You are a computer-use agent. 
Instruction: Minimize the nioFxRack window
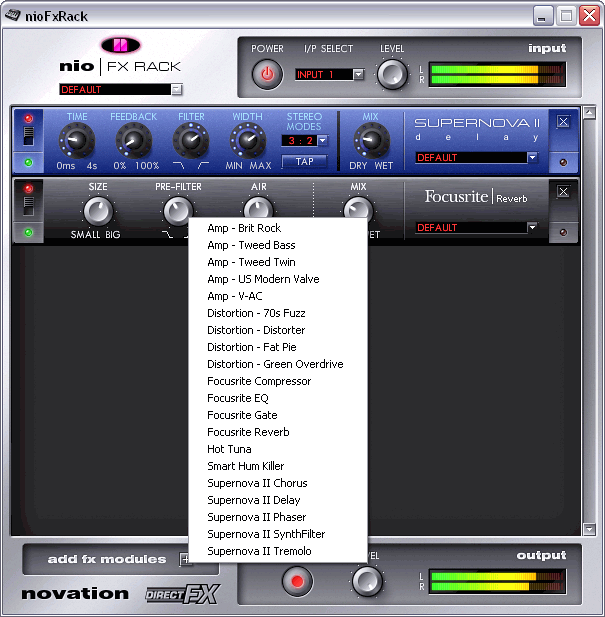tap(543, 16)
